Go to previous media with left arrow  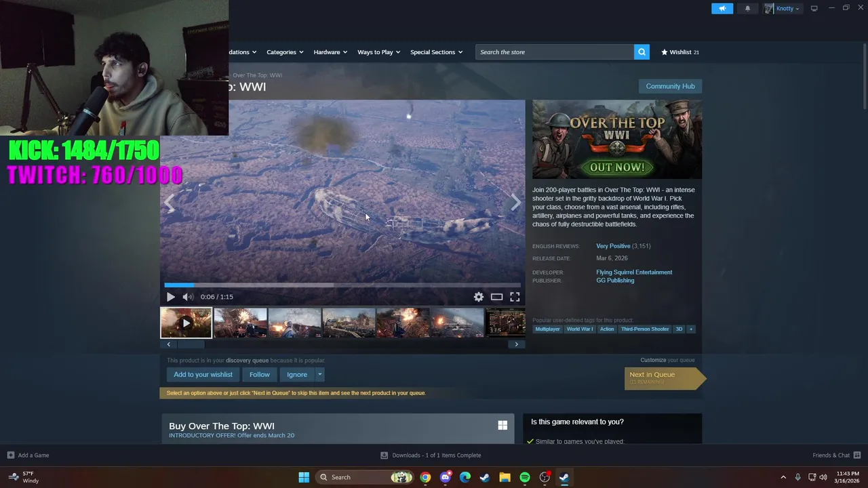170,202
